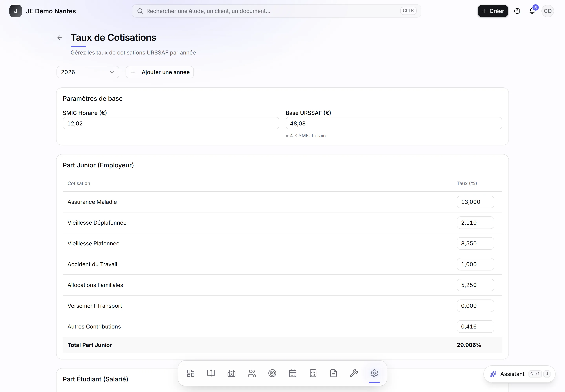Image resolution: width=565 pixels, height=392 pixels.
Task: Go back with the left arrow icon
Action: [x=59, y=38]
